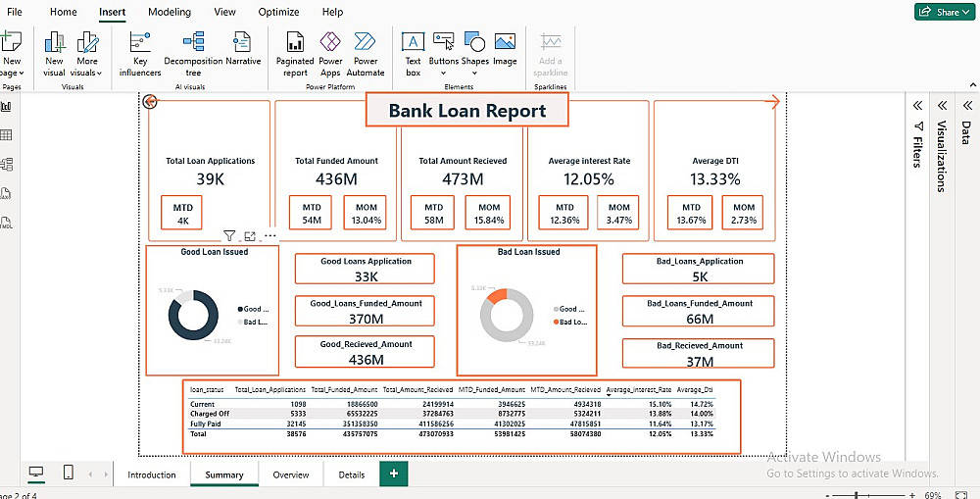
Task: Add a Narrative visual
Action: coord(242,49)
